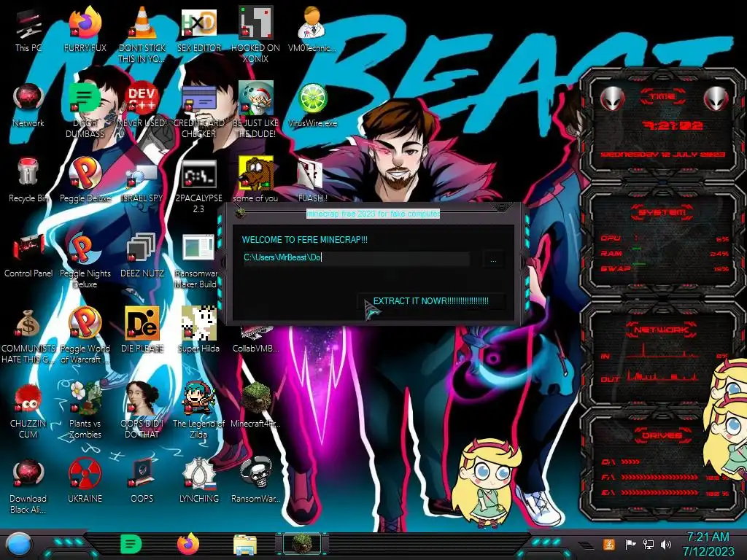Image resolution: width=747 pixels, height=560 pixels.
Task: Launch Peggle Nights Deluxe shortcut
Action: (x=85, y=261)
